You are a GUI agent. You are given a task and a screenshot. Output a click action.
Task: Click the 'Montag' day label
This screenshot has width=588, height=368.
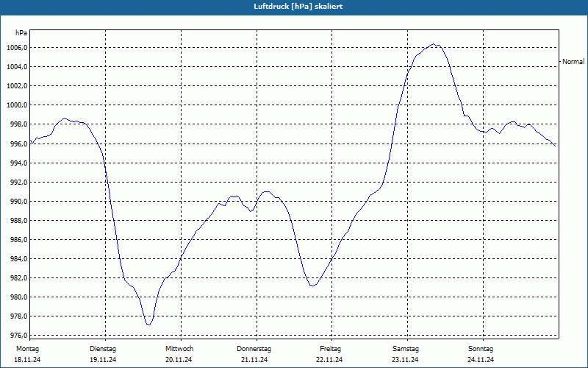pyautogui.click(x=27, y=349)
